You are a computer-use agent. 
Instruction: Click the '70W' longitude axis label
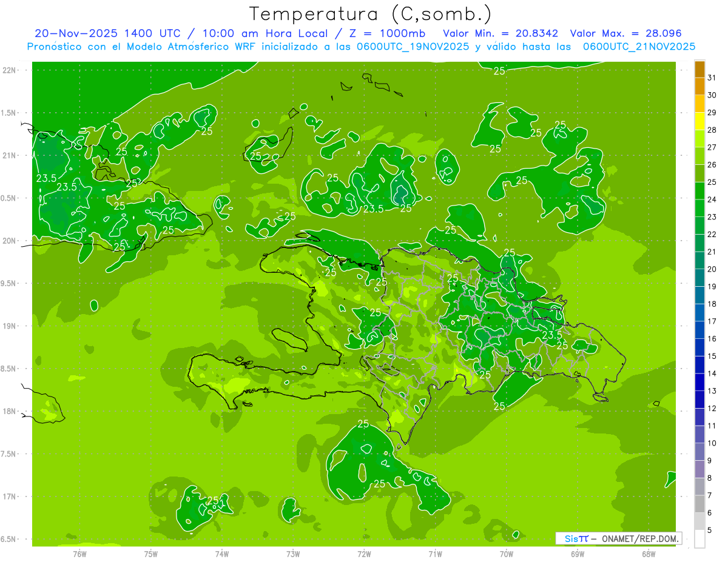pyautogui.click(x=507, y=554)
